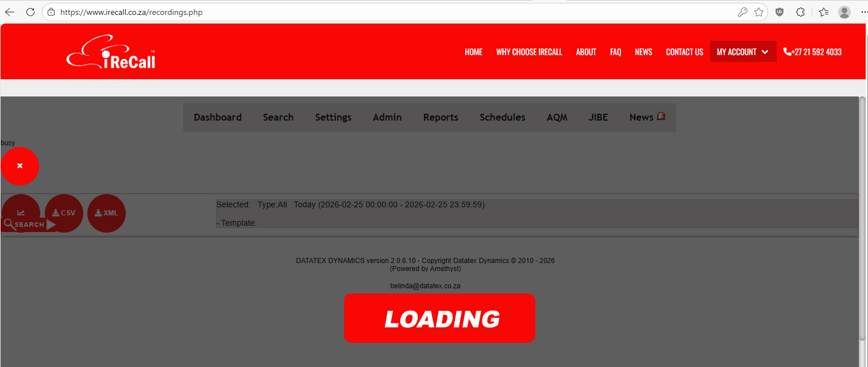
Task: Open the Dashboard tab
Action: (x=218, y=117)
